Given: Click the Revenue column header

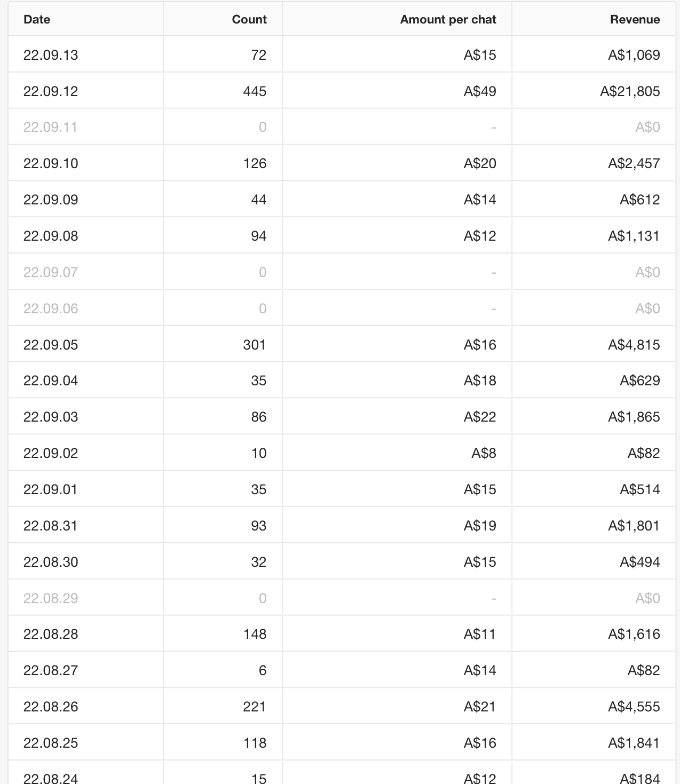Looking at the screenshot, I should tap(635, 19).
